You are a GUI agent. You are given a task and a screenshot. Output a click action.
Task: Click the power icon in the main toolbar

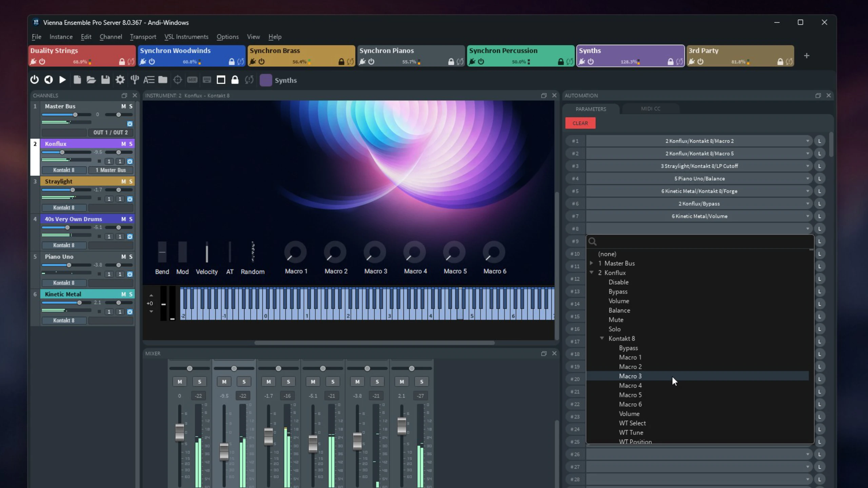tap(34, 80)
